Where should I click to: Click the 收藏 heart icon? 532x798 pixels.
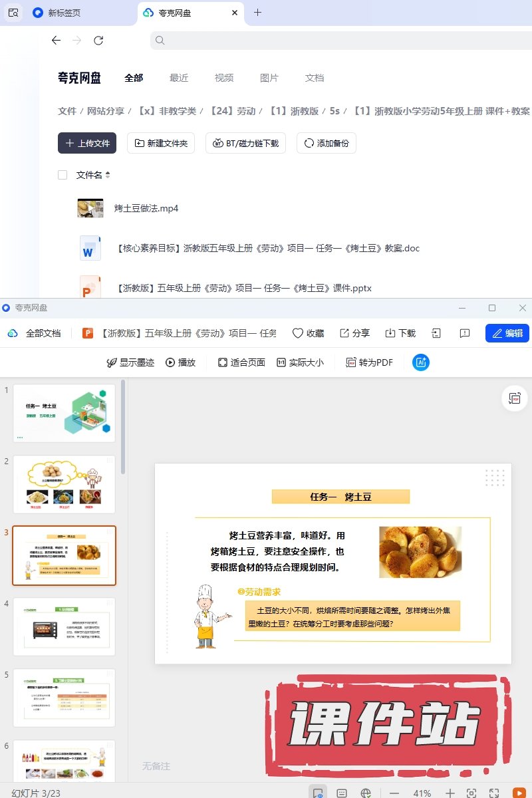(298, 333)
